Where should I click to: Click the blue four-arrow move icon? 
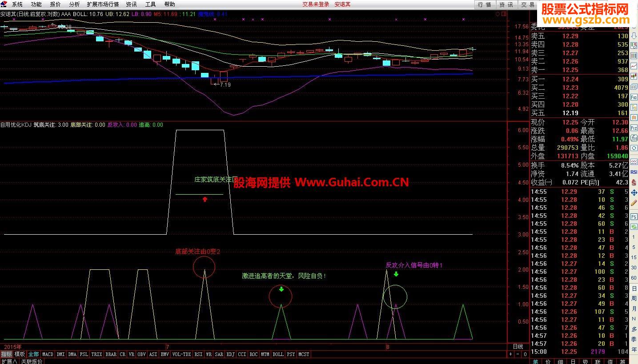[634, 193]
